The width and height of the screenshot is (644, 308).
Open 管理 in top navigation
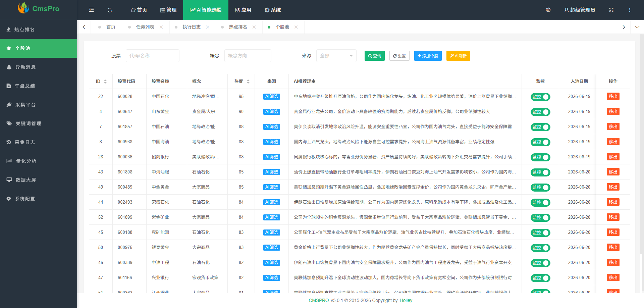click(x=168, y=10)
